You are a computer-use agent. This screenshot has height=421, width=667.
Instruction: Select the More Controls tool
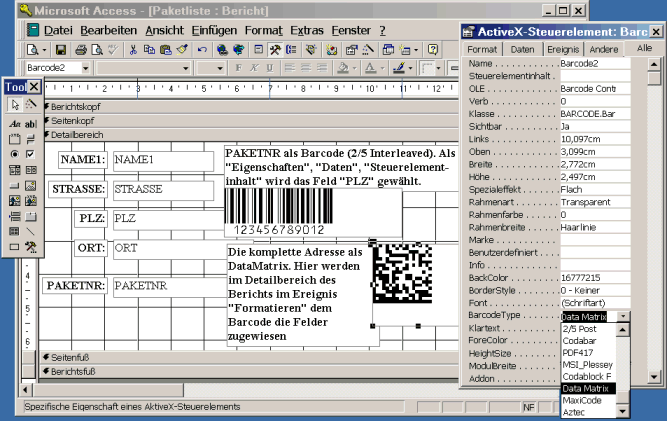[x=31, y=247]
